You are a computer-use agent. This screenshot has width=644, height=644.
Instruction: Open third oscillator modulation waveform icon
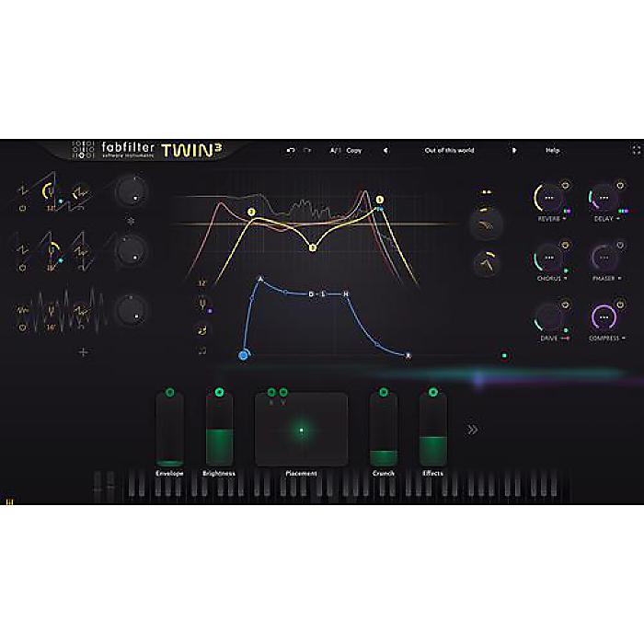[x=81, y=311]
